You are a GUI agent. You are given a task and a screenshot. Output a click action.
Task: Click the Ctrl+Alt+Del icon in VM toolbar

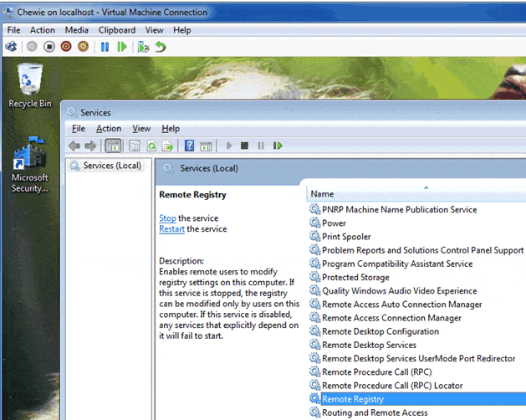[11, 47]
